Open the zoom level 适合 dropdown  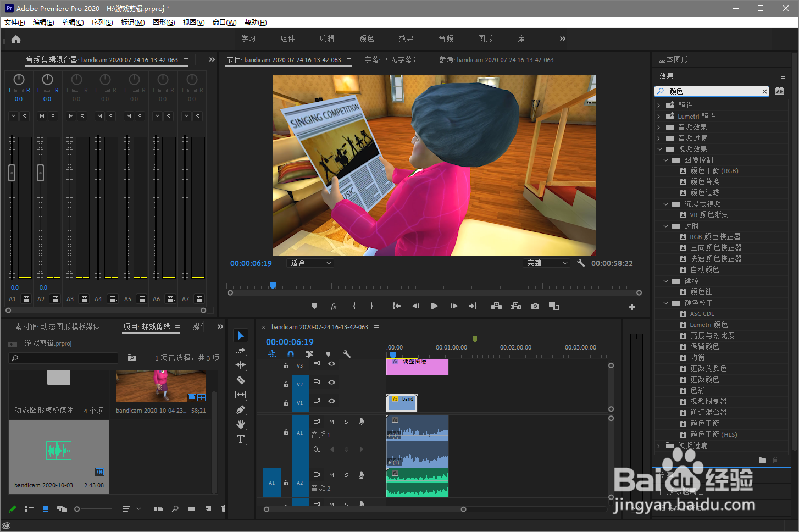tap(311, 263)
